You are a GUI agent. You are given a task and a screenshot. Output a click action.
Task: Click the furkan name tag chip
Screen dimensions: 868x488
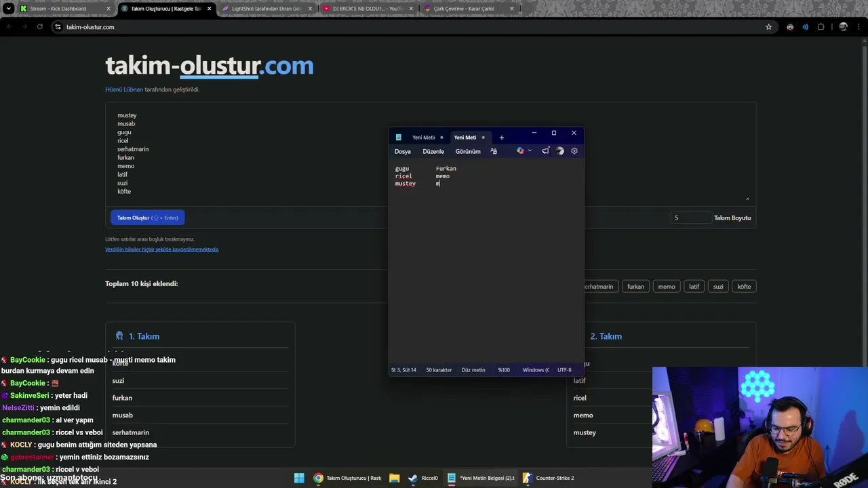pos(635,287)
